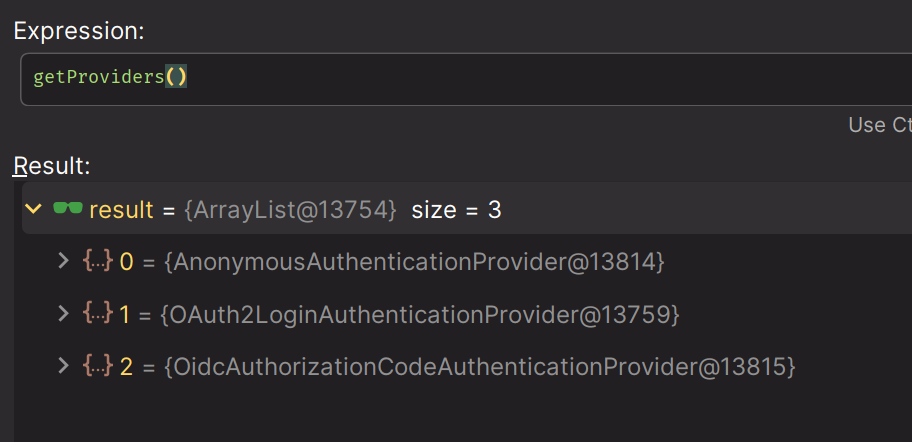
Task: Click the 'Result:' label
Action: (52, 165)
